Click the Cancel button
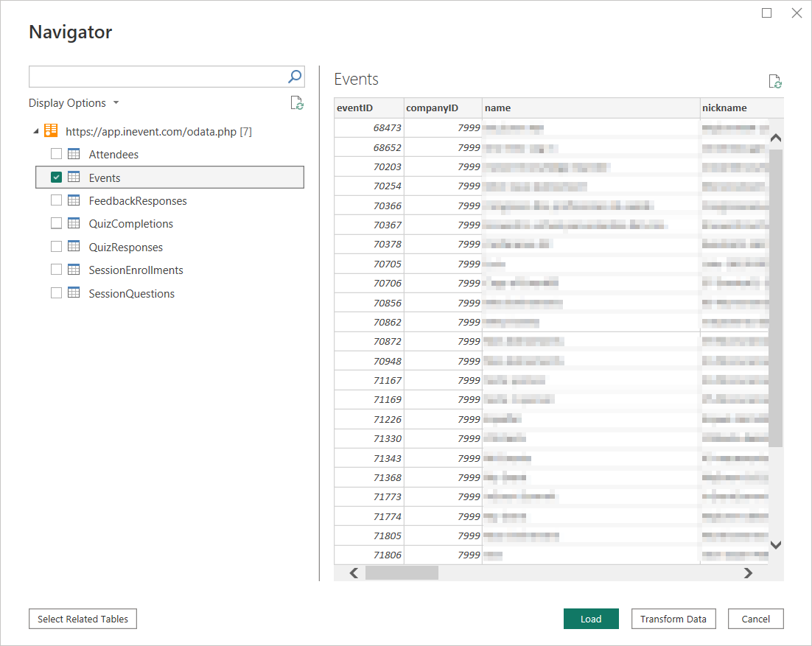 click(755, 619)
